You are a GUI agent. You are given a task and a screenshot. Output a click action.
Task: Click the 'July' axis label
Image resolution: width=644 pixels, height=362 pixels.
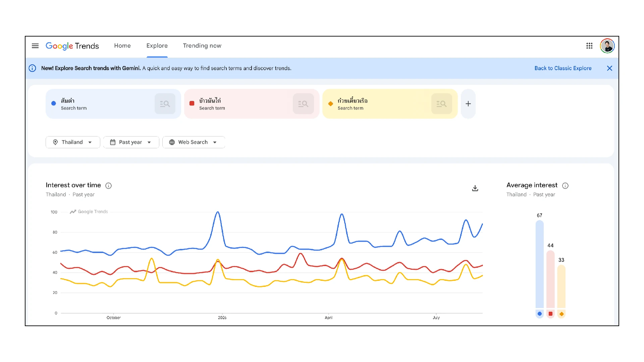pos(436,318)
